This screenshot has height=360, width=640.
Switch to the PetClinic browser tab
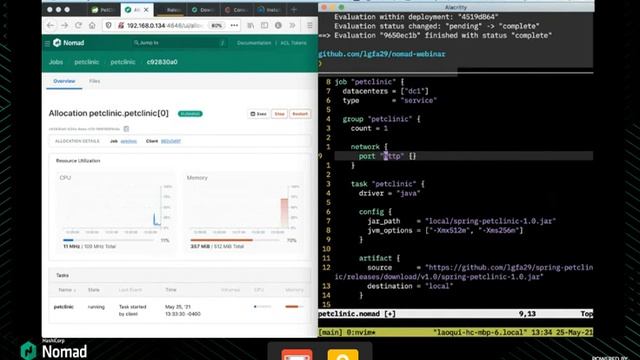[103, 10]
